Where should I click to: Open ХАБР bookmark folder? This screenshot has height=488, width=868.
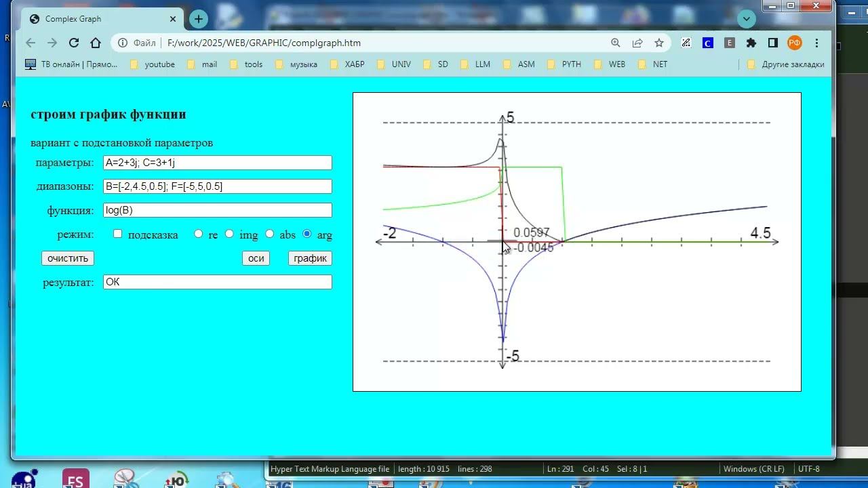click(x=347, y=64)
